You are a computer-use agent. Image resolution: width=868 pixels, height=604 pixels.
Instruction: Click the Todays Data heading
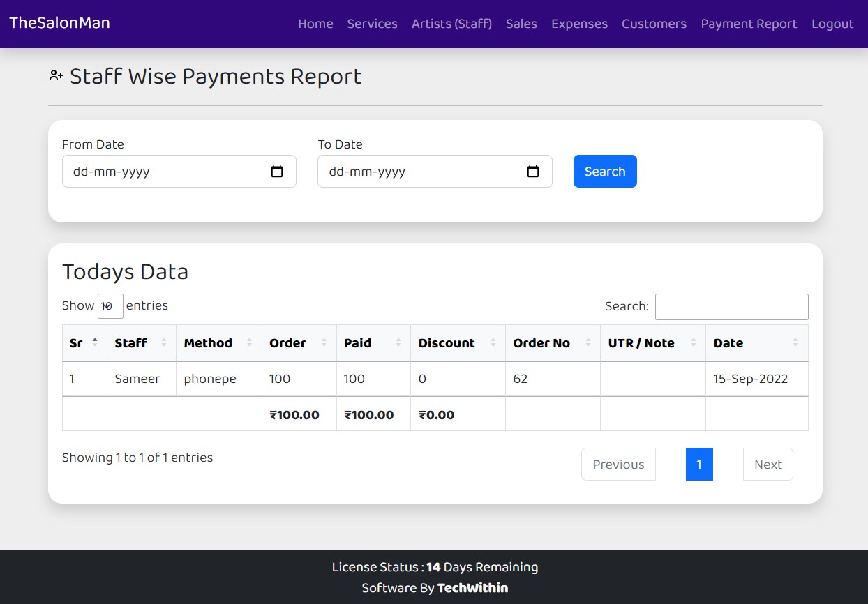pyautogui.click(x=126, y=271)
